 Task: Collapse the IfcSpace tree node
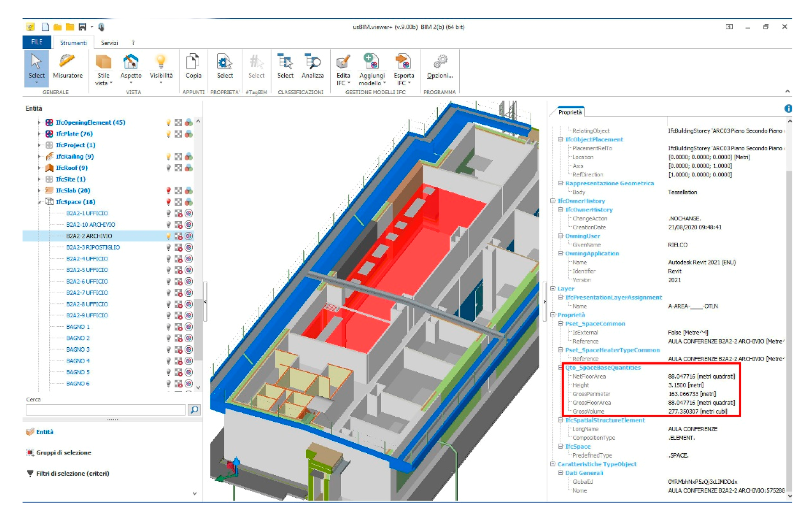pyautogui.click(x=39, y=202)
